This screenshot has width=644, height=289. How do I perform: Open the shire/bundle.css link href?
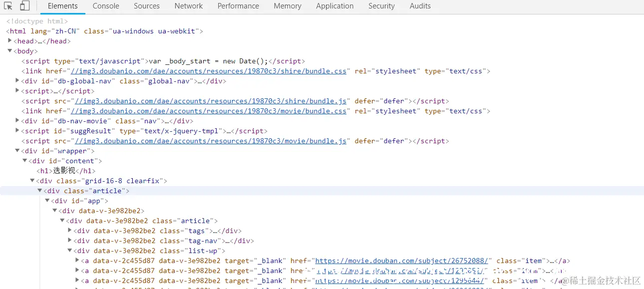point(209,71)
